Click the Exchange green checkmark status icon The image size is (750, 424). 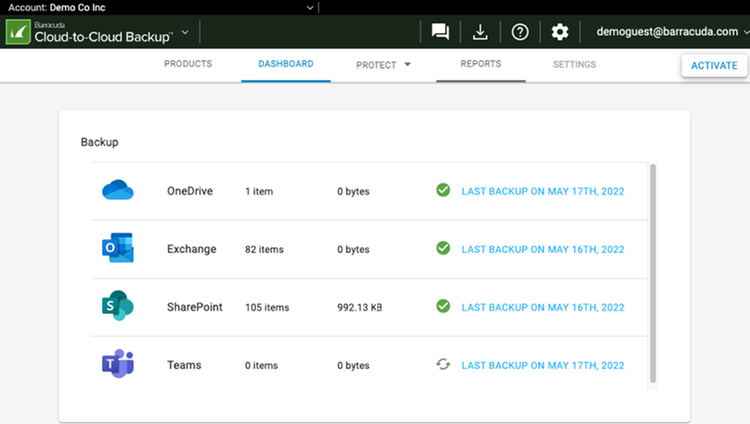click(443, 248)
